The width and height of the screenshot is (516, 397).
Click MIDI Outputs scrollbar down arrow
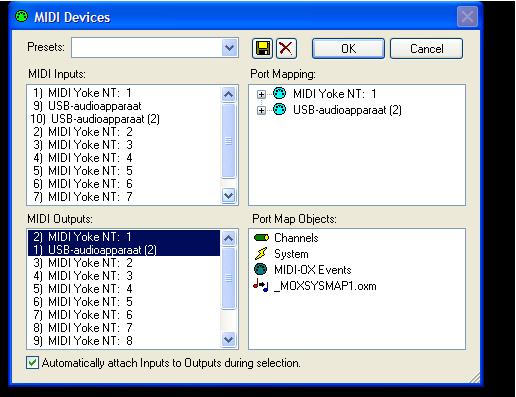click(x=229, y=339)
